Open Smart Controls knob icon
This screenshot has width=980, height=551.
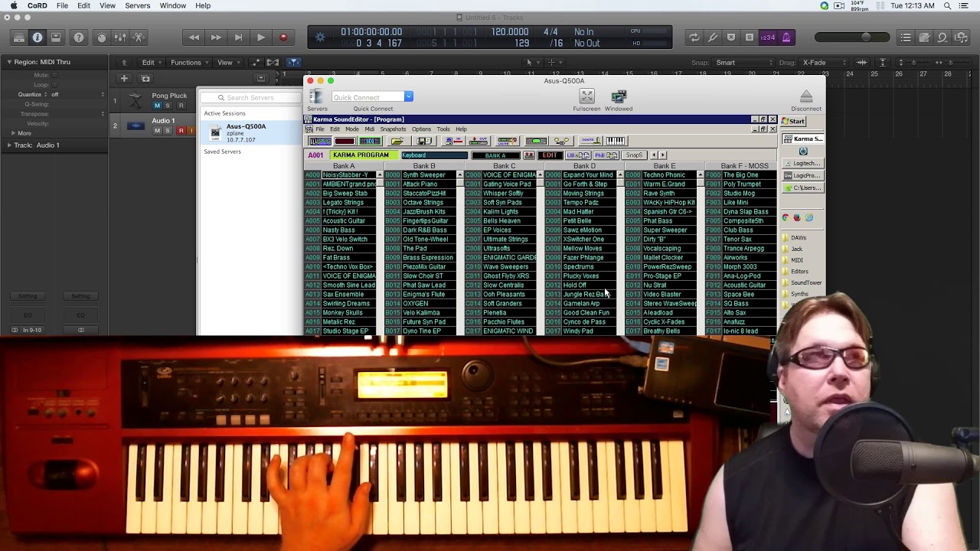point(102,37)
